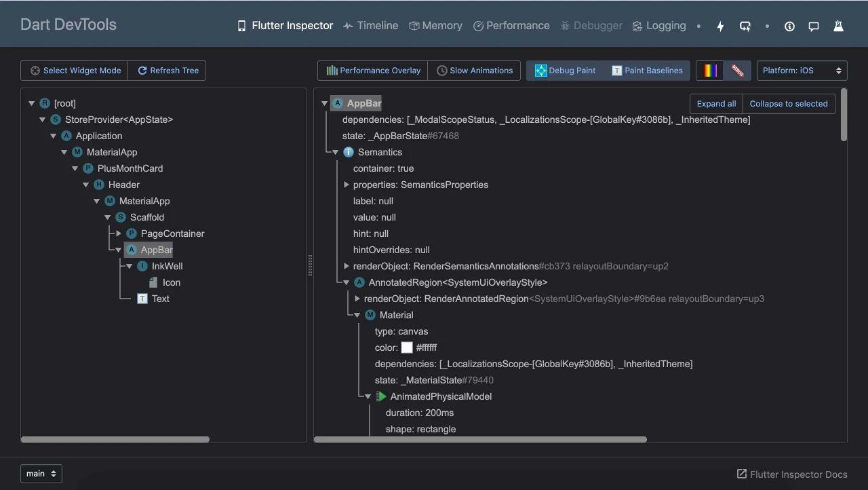
Task: Click the 'type: canvas' property
Action: pyautogui.click(x=401, y=331)
